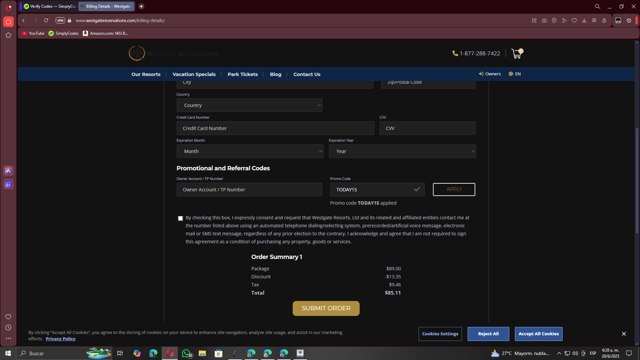Viewport: 640px width, 360px height.
Task: Open the downloads icon
Action: pyautogui.click(x=584, y=20)
